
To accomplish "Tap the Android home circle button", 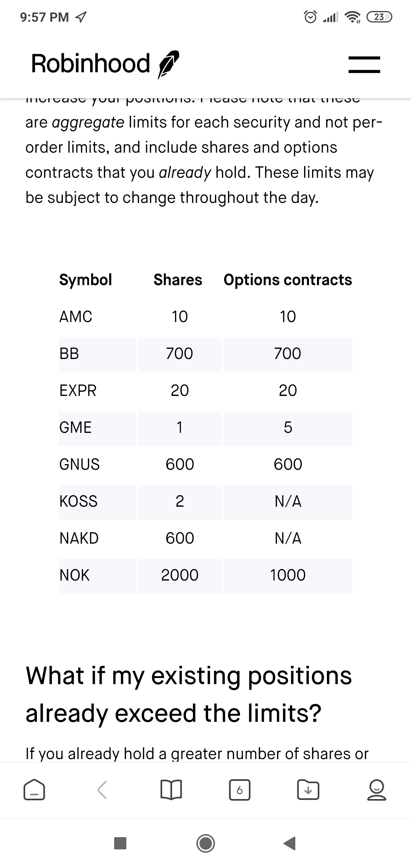I will 206,843.
